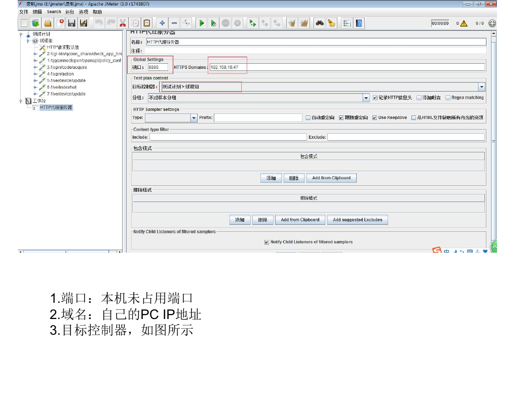This screenshot has width=532, height=399.
Task: Open the Templates toolbar icon
Action: (x=35, y=23)
